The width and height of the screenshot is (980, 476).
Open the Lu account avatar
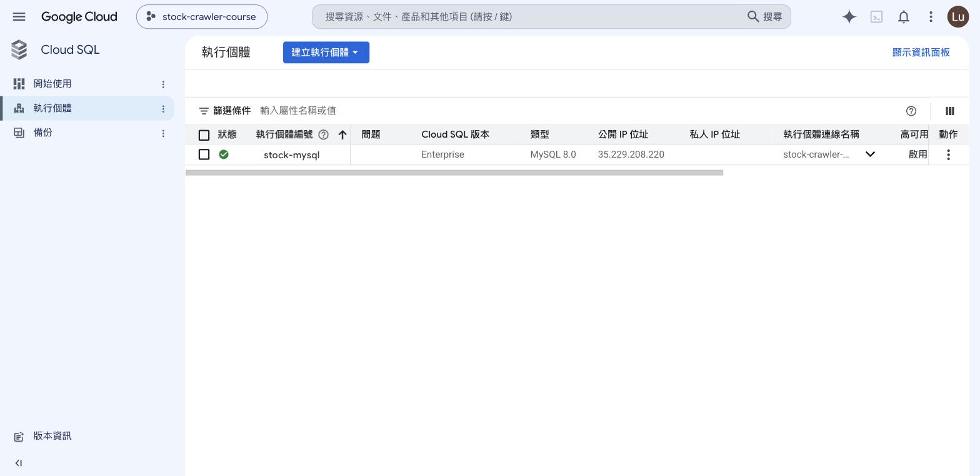[958, 17]
